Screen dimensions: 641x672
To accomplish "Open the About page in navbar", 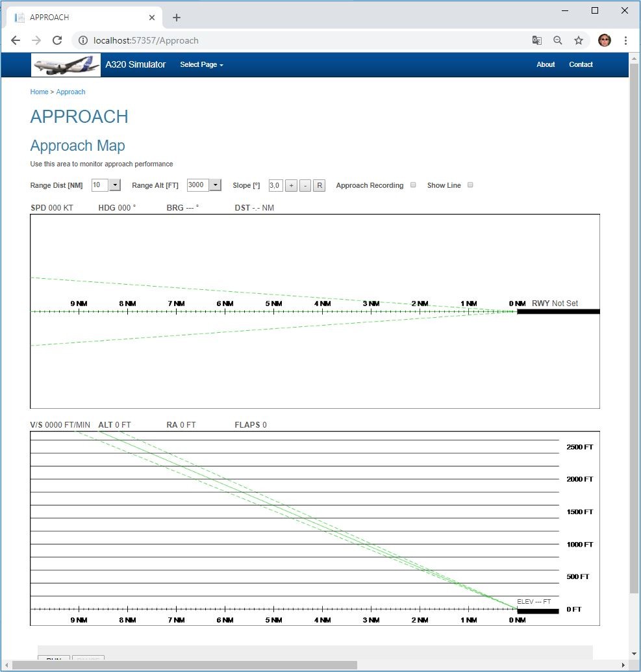I will click(546, 65).
